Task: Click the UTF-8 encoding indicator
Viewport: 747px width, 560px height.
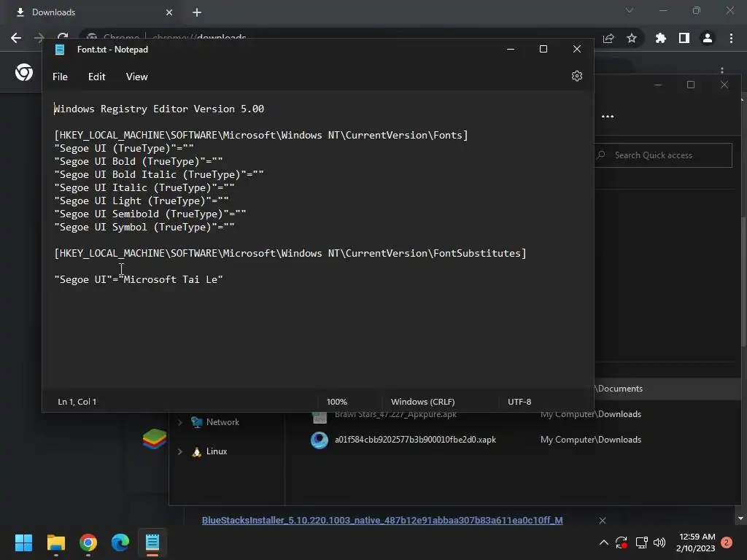Action: (x=519, y=402)
